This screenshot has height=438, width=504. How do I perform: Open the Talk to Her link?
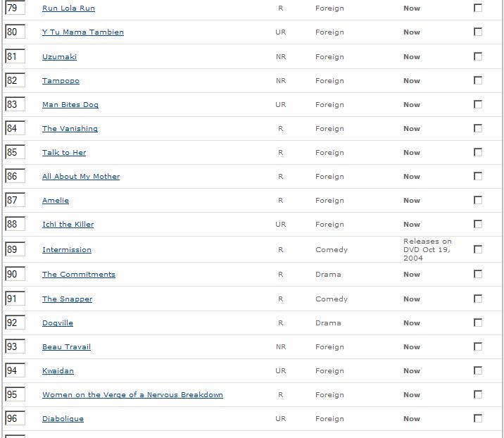click(64, 153)
